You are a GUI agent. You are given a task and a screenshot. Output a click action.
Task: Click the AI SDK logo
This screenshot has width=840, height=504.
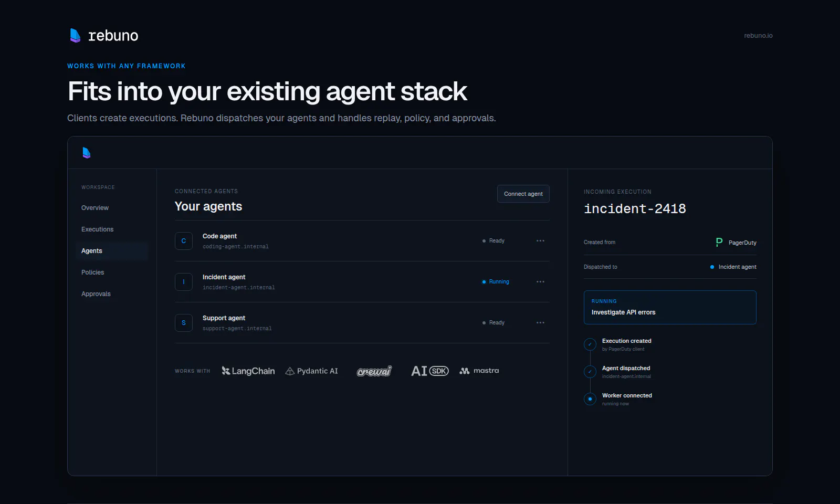tap(430, 371)
